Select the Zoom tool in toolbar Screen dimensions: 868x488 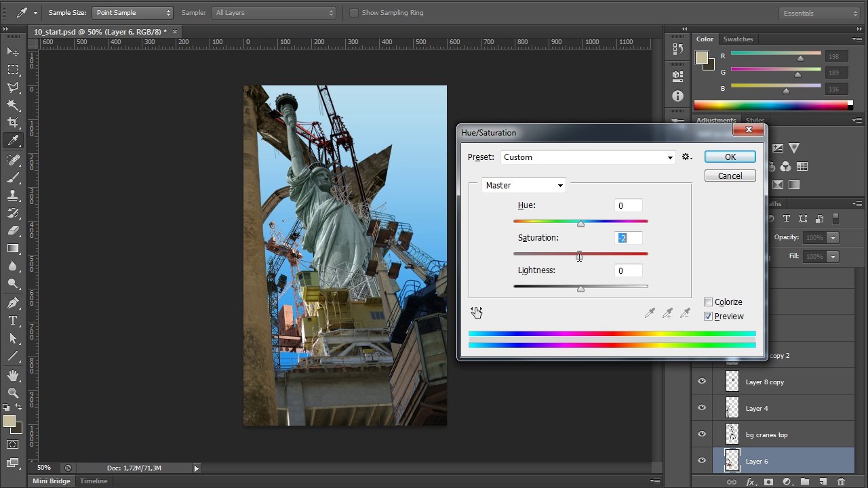click(x=13, y=392)
